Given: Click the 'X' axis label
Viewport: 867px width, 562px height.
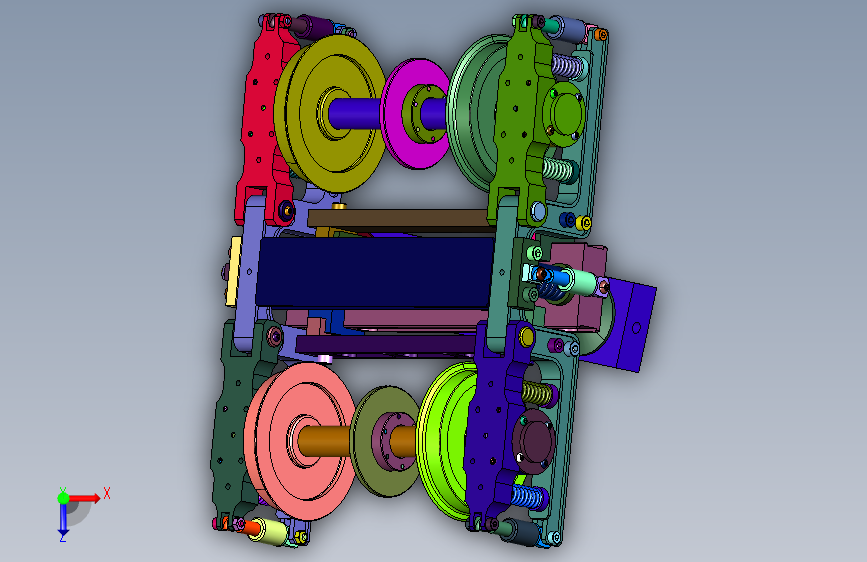Looking at the screenshot, I should coord(107,493).
